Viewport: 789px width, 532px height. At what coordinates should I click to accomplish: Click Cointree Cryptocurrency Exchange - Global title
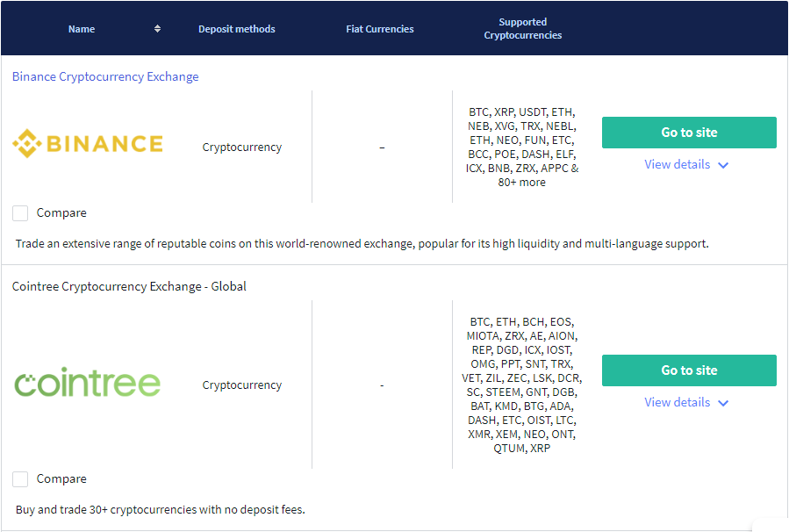(x=129, y=286)
